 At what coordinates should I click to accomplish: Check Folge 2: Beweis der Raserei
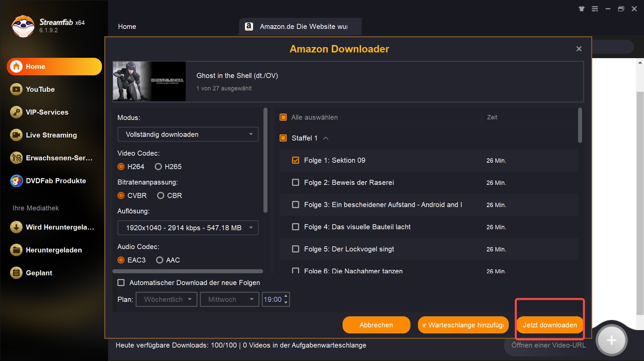point(295,183)
